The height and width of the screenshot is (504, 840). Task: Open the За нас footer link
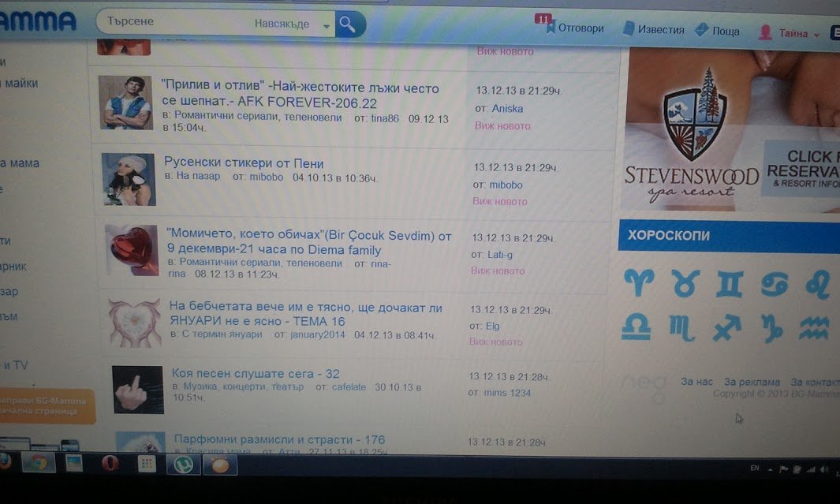[696, 381]
